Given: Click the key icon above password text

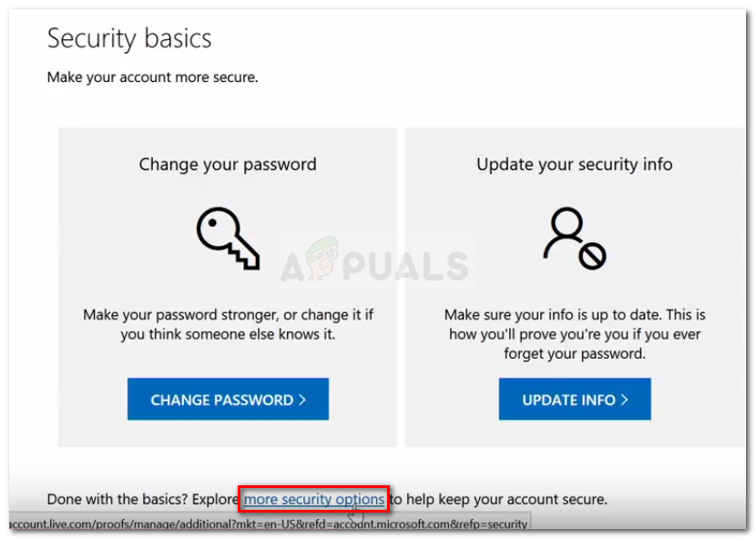Looking at the screenshot, I should pyautogui.click(x=228, y=237).
